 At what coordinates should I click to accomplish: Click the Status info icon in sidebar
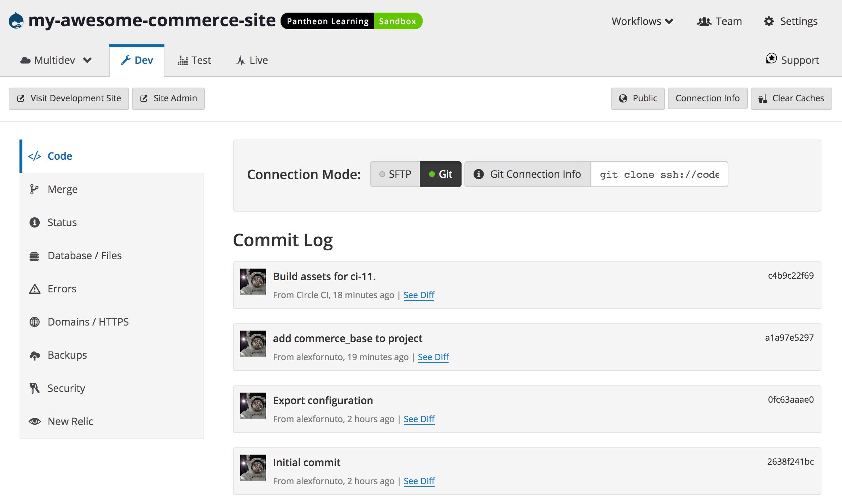tap(34, 222)
